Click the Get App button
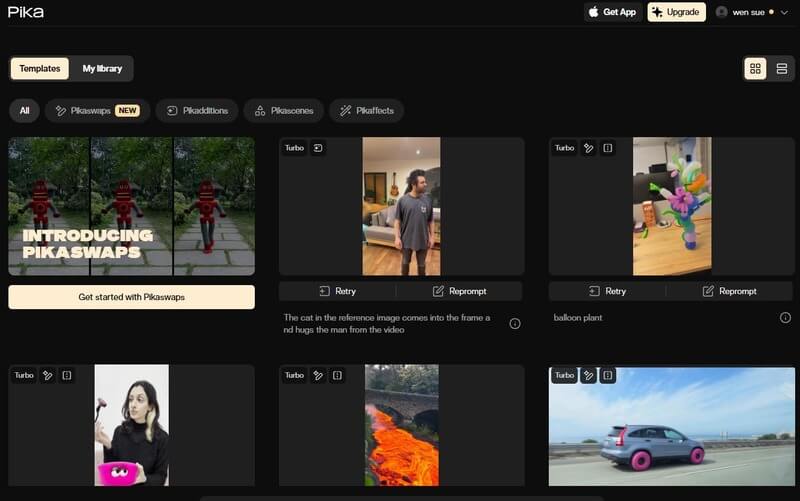The height and width of the screenshot is (501, 800). point(613,12)
